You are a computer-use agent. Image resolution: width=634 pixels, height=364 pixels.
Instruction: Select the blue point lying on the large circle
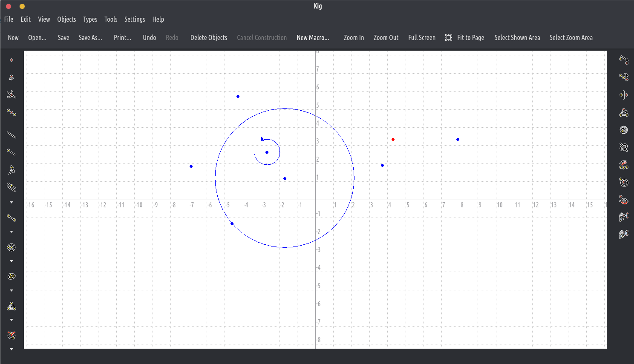click(232, 224)
